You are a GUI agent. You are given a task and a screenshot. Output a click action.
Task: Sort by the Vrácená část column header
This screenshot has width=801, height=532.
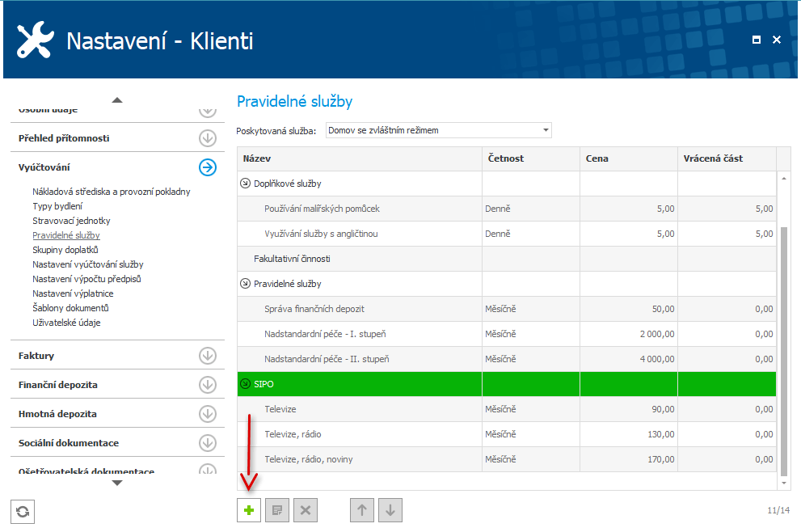click(727, 158)
